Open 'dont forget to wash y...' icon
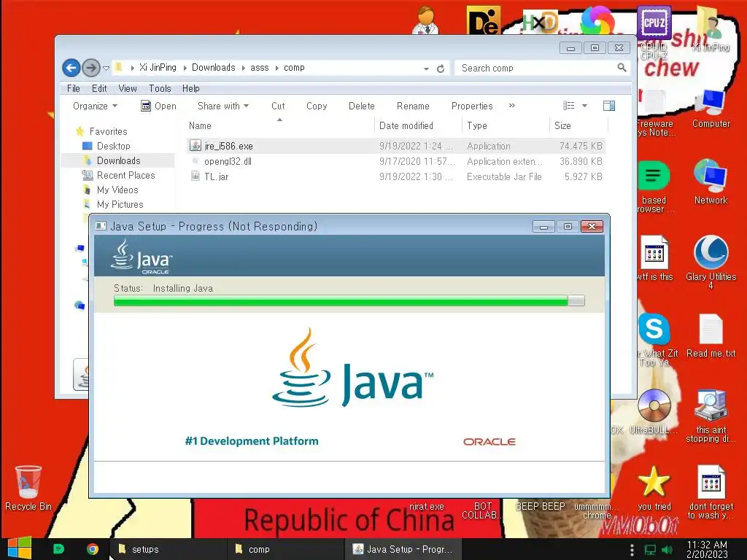The image size is (747, 560). point(711,492)
